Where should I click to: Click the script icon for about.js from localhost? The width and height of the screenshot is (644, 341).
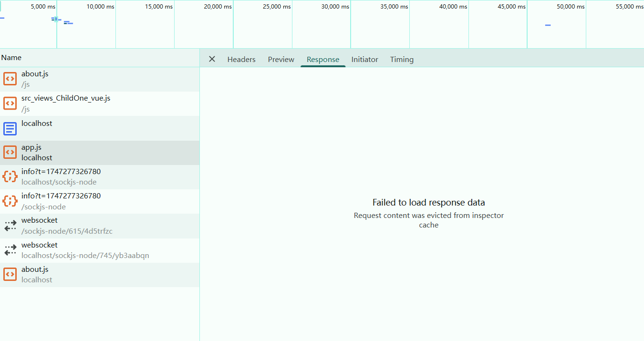pyautogui.click(x=10, y=275)
